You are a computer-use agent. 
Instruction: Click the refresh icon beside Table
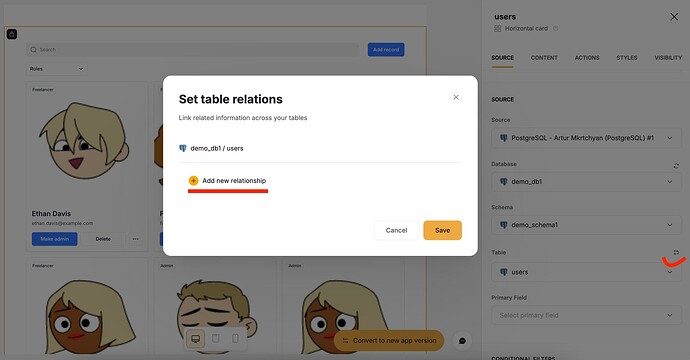coord(676,252)
